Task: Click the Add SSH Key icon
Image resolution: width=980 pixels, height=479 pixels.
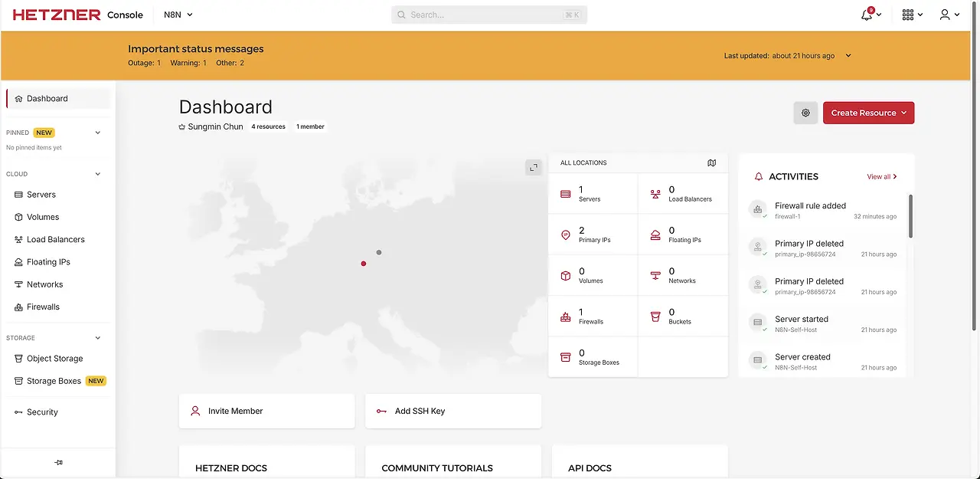Action: pyautogui.click(x=381, y=411)
